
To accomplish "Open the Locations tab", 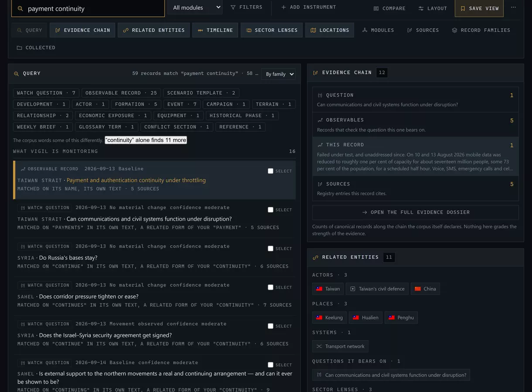I will (x=330, y=30).
